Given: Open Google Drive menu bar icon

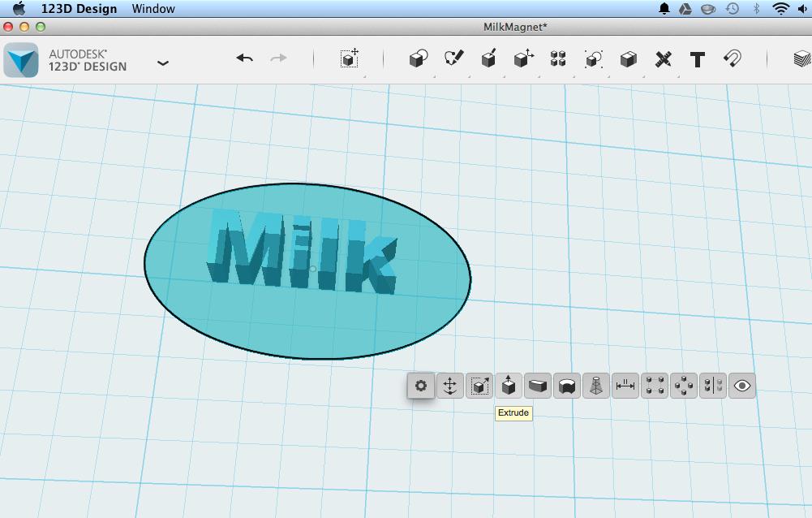Looking at the screenshot, I should click(x=685, y=9).
